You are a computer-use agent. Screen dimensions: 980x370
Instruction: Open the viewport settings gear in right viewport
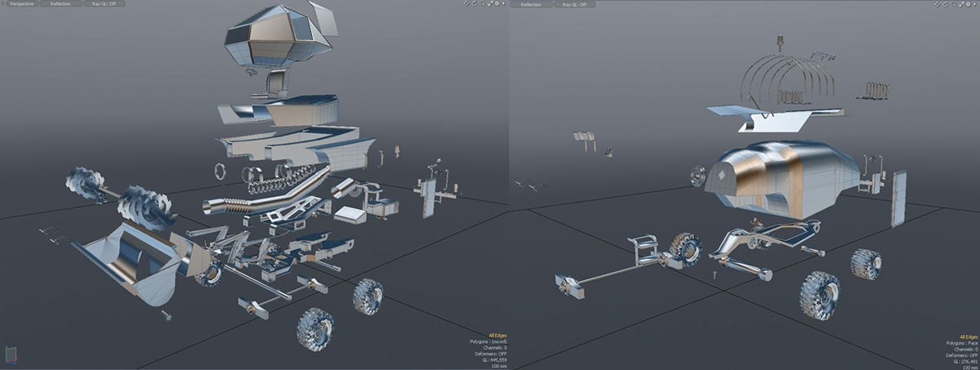(968, 4)
